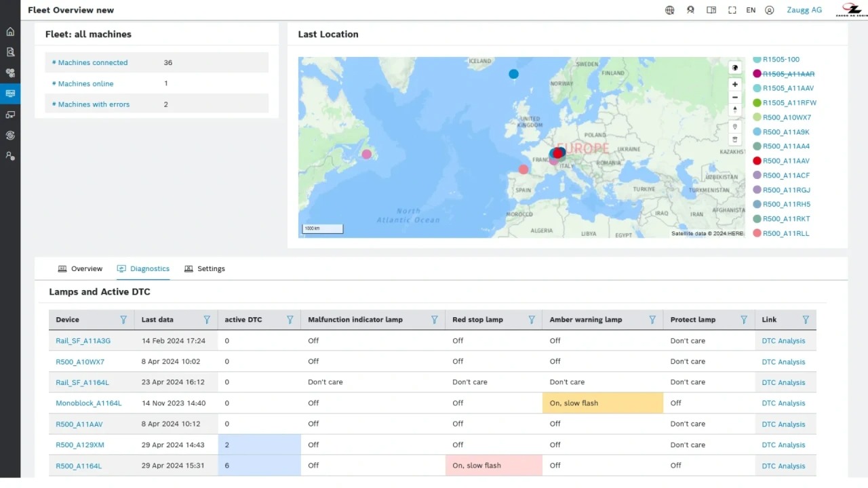Go to Home in the sidebar

coord(10,31)
